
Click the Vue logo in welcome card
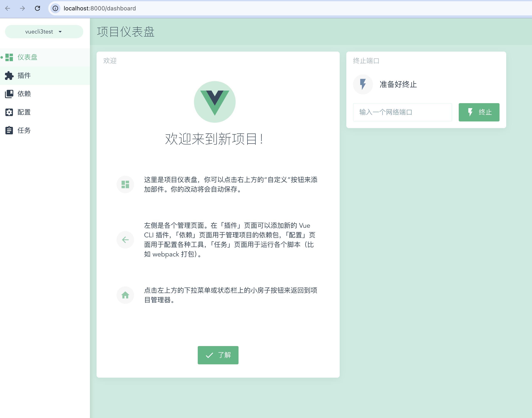(x=215, y=102)
